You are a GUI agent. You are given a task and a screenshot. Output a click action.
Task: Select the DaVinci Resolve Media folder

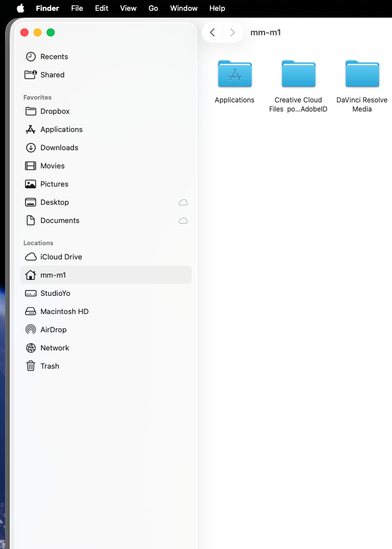click(x=362, y=86)
